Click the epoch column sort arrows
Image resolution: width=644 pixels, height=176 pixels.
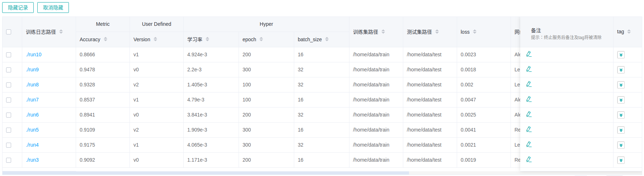[x=261, y=39]
